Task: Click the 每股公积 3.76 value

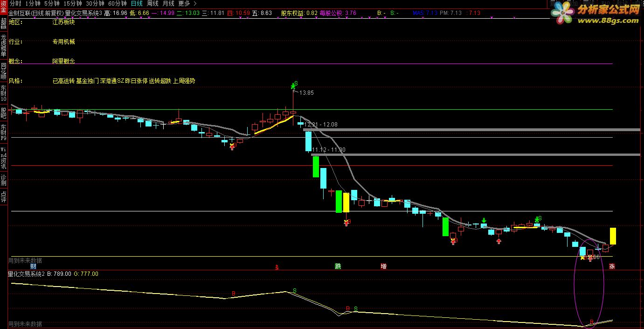Action: [x=338, y=13]
